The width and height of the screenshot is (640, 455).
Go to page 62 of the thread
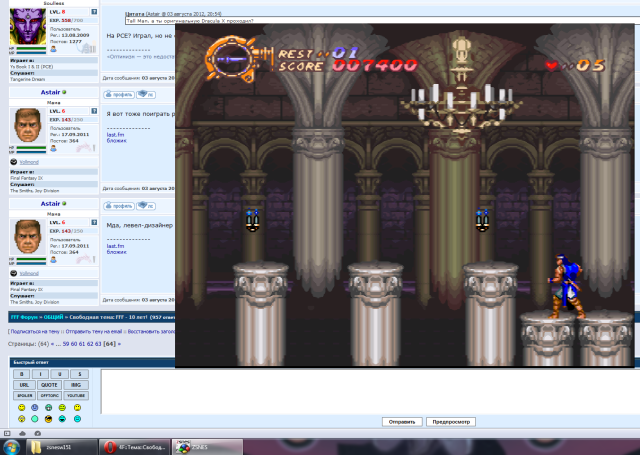tap(90, 344)
